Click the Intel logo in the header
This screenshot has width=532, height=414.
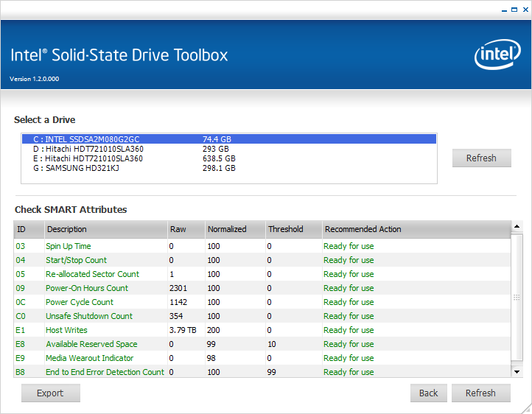tap(497, 55)
